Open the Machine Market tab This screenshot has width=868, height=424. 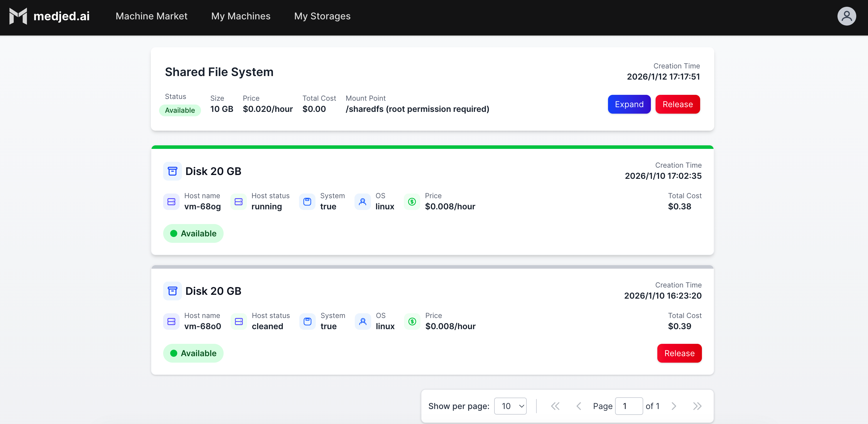click(x=151, y=16)
